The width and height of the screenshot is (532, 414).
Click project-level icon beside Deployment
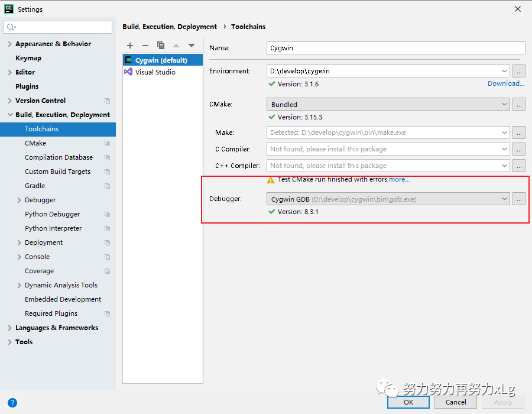[x=107, y=243]
